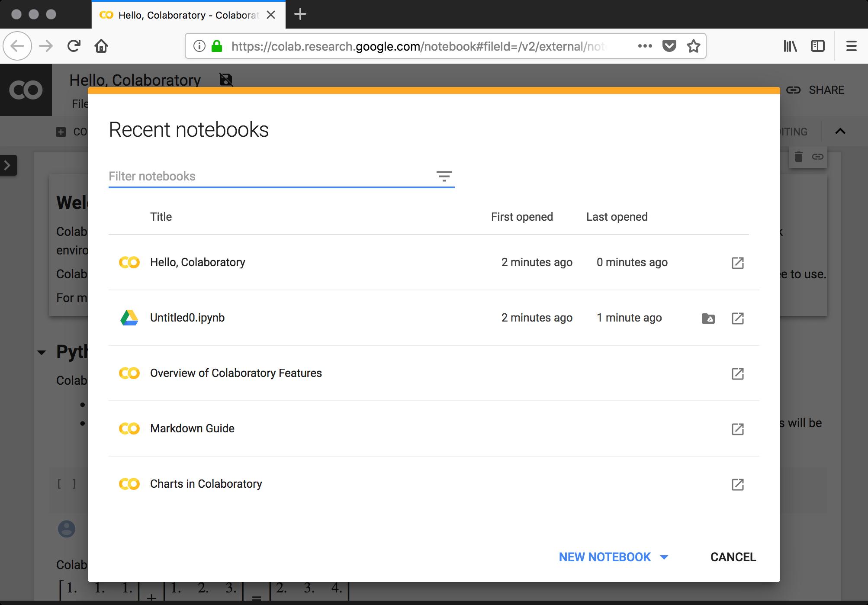Open the NEW NOTEBOOK dropdown arrow
The height and width of the screenshot is (605, 868).
663,557
